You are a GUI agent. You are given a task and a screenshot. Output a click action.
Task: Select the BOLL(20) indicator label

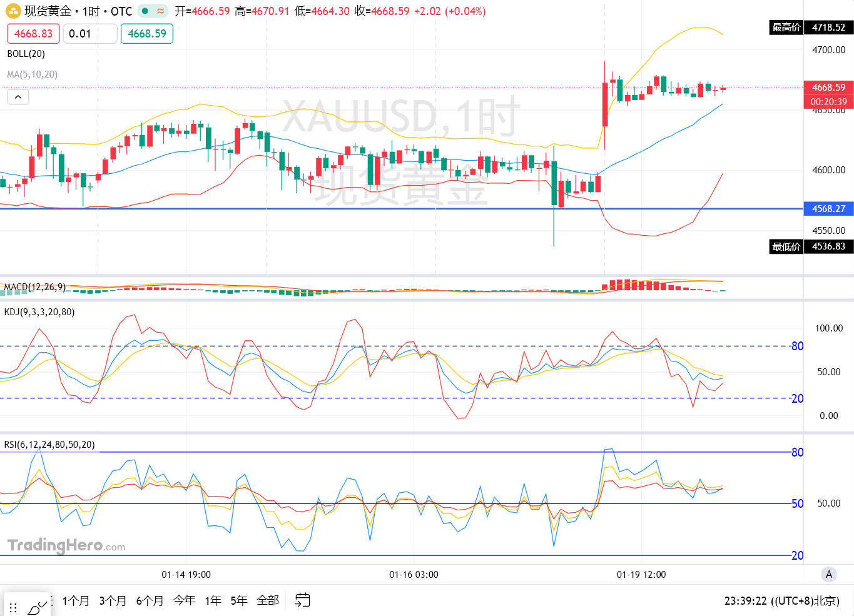26,54
